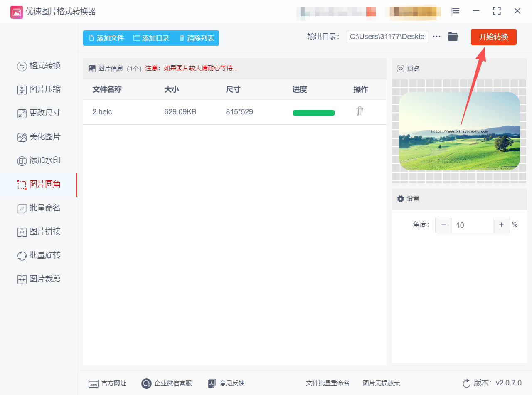The width and height of the screenshot is (532, 395).
Task: Click the landscape preview thumbnail
Action: [459, 131]
